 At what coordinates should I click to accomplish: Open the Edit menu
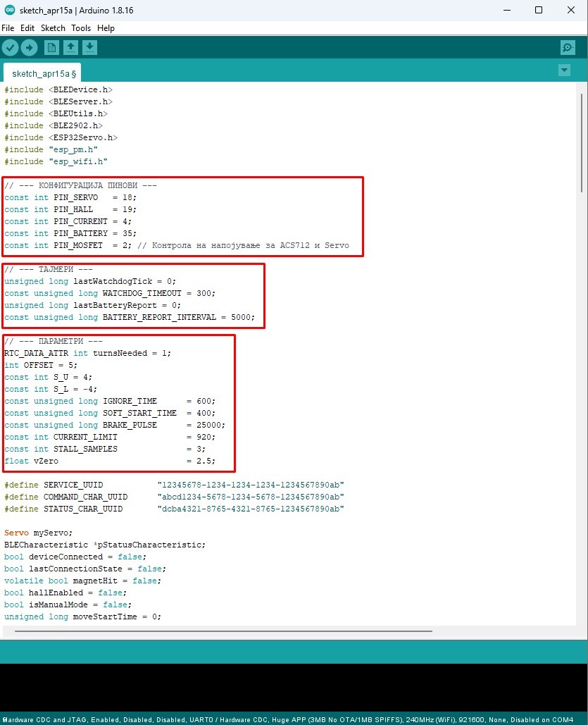(27, 28)
